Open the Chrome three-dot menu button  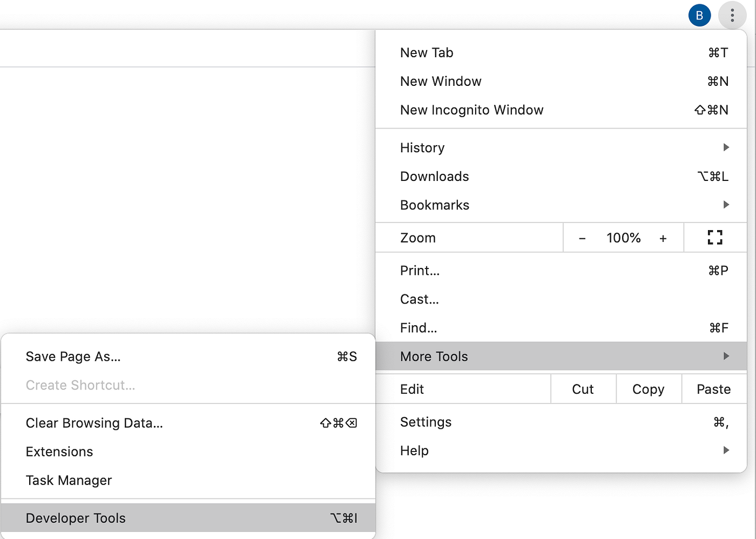click(x=732, y=15)
